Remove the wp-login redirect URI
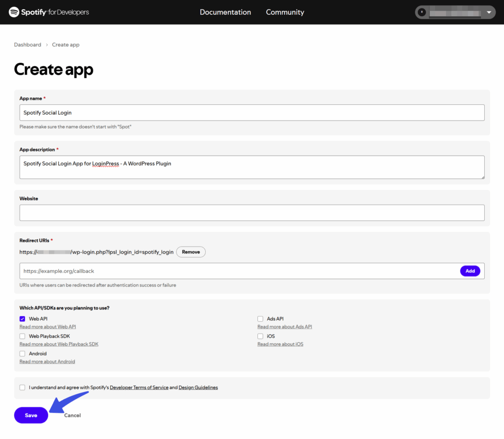Screen dimensions: 504x439 (191, 252)
